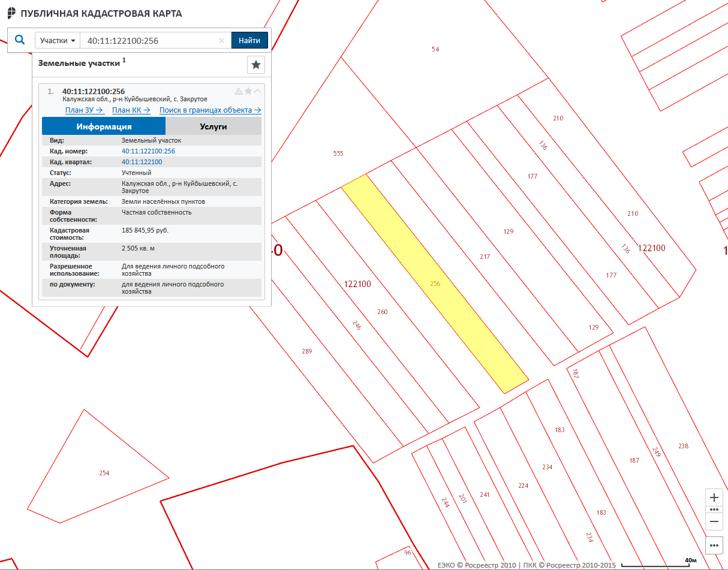Screen dimensions: 728x570
Task: Click the result title 40:11:122100:256 in the card
Action: (94, 91)
